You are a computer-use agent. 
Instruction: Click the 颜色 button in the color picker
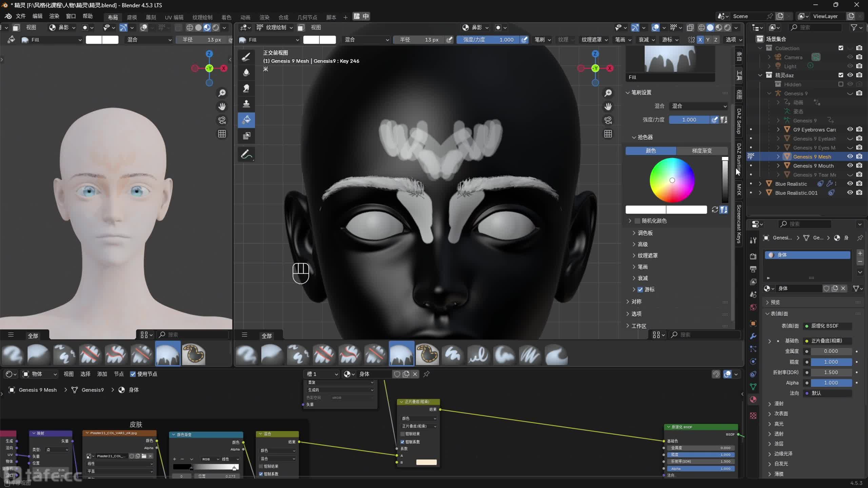pos(650,150)
